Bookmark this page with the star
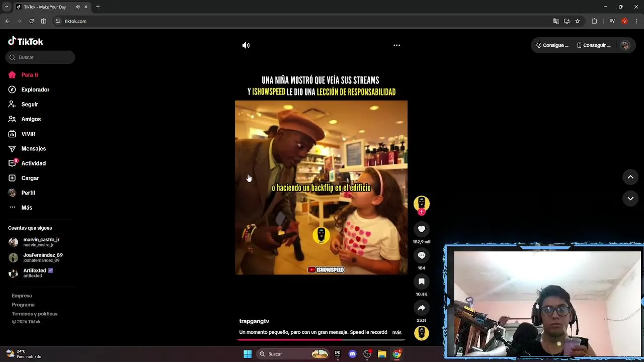 click(578, 21)
